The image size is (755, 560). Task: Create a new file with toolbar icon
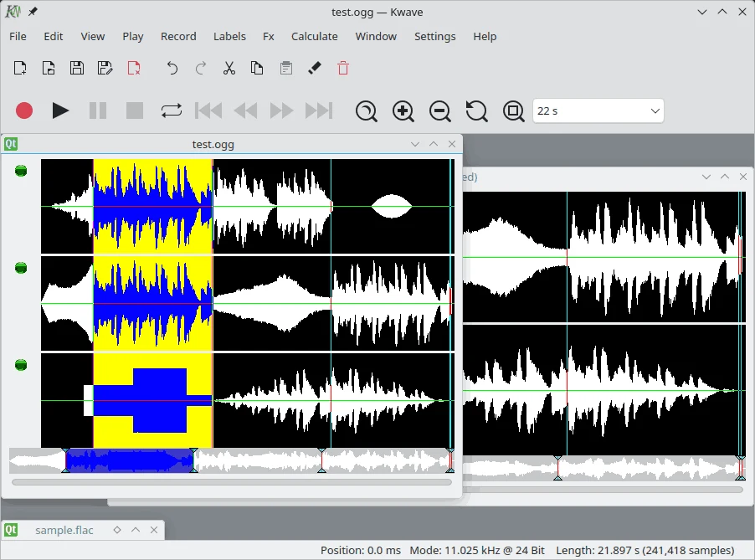pos(20,68)
